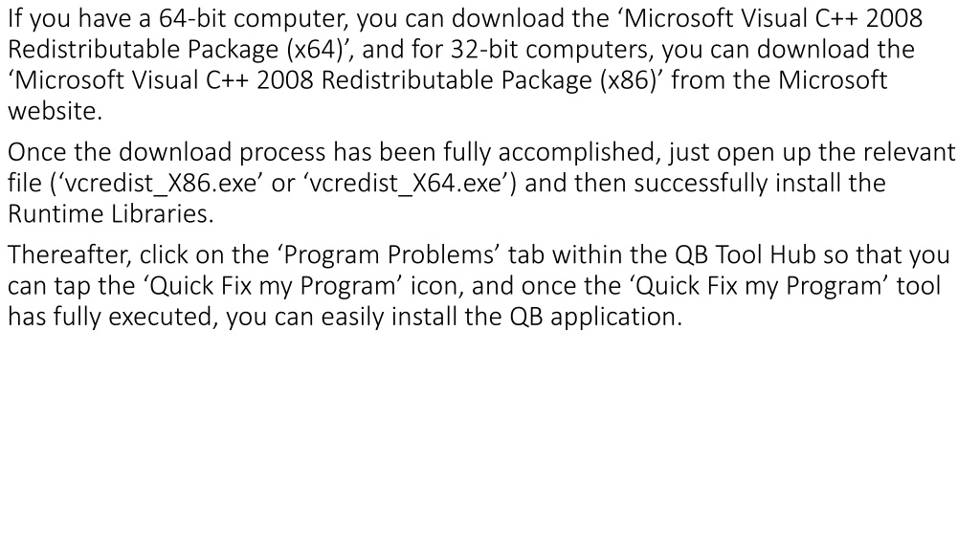Click the word 'executed' in last line
Viewport: 980px width, 551px height.
click(x=163, y=317)
